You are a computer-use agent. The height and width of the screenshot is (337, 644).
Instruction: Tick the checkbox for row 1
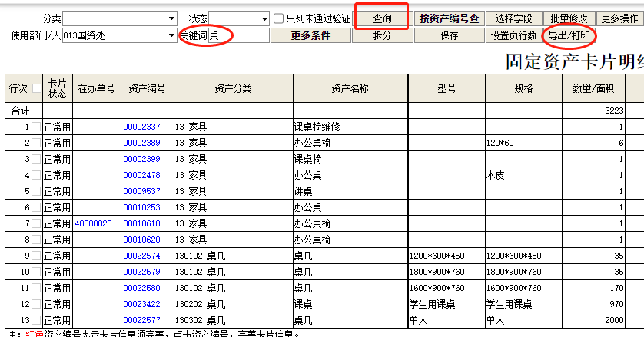click(36, 127)
